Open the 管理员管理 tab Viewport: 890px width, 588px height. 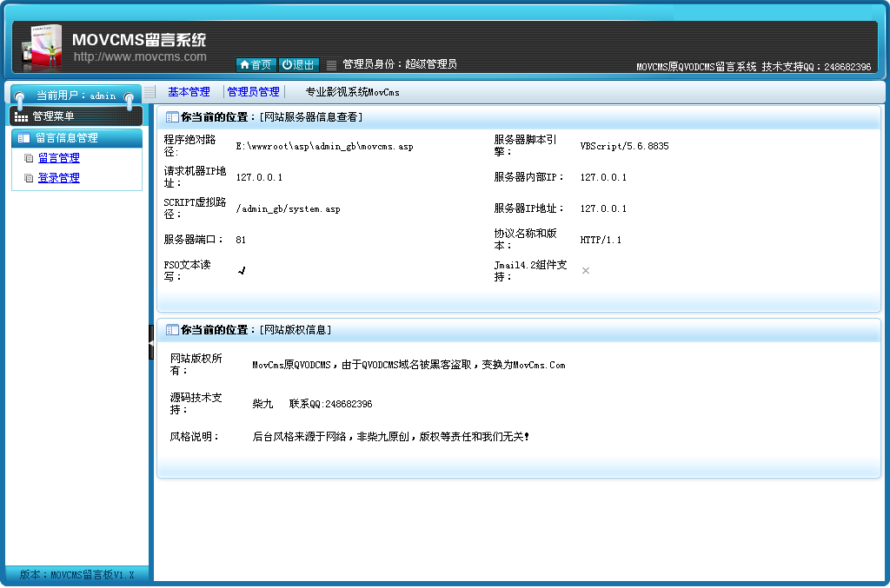coord(253,92)
